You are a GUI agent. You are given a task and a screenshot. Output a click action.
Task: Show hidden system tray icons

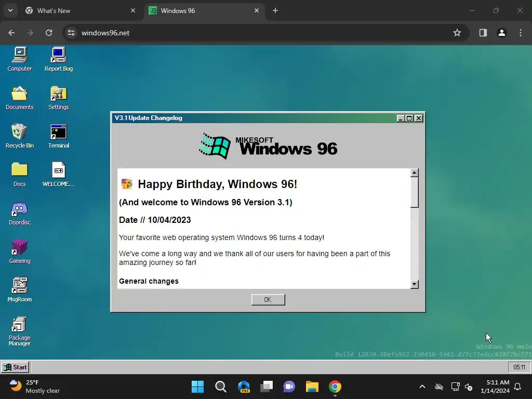[x=422, y=387]
